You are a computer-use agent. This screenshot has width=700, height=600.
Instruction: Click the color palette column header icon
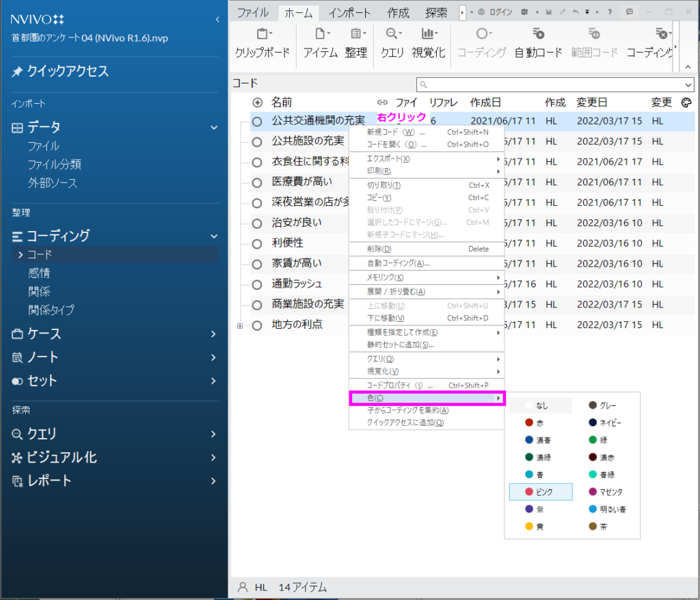[687, 103]
